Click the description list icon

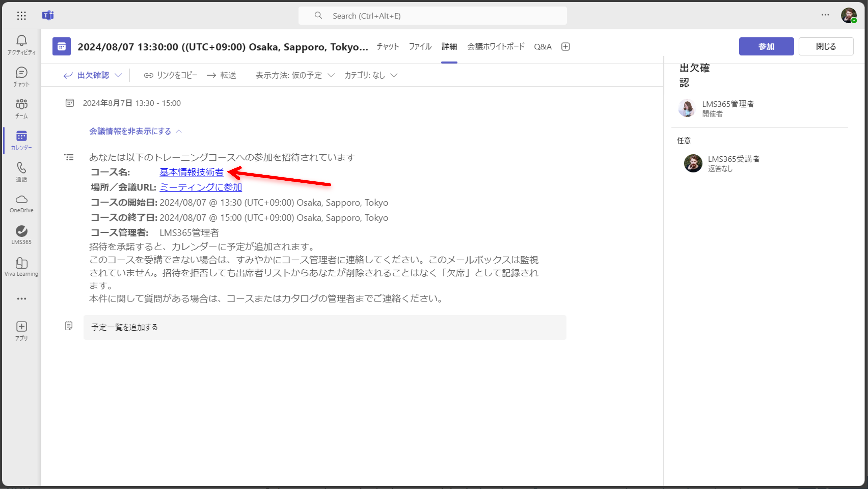[x=69, y=157]
